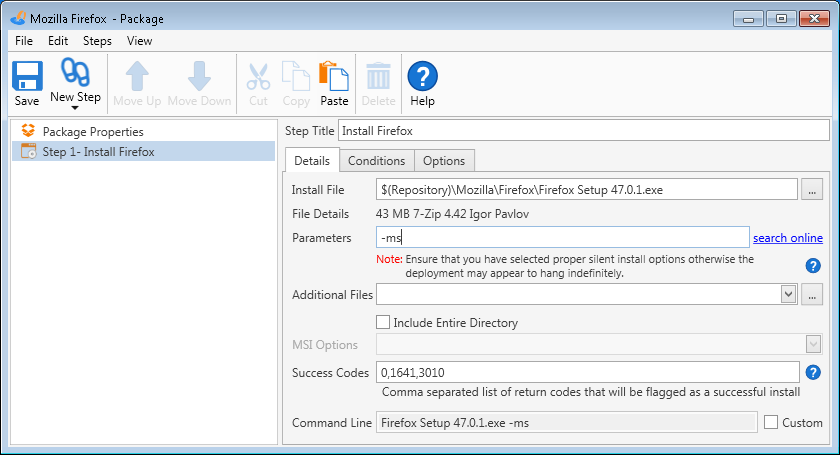This screenshot has height=455, width=840.
Task: Switch to the Options tab
Action: [444, 161]
